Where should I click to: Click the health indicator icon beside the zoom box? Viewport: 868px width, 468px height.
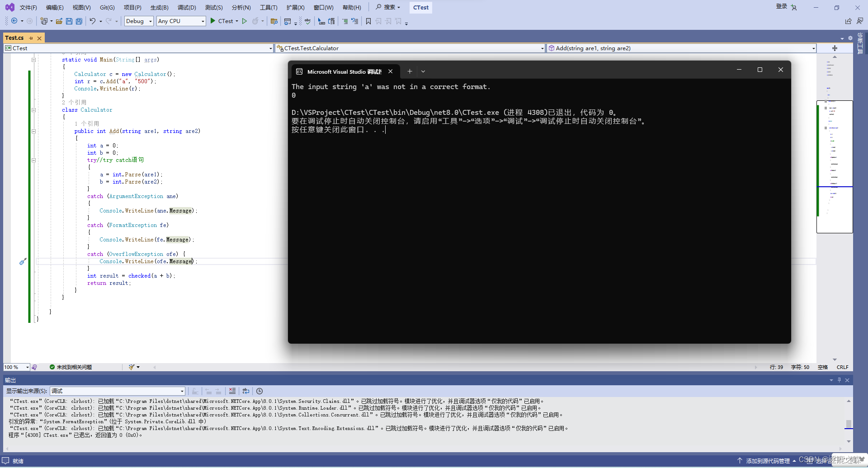[x=34, y=367]
